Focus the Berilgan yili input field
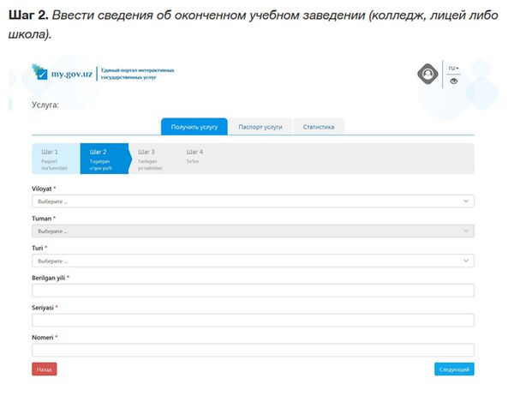This screenshot has height=420, width=514. click(x=253, y=291)
